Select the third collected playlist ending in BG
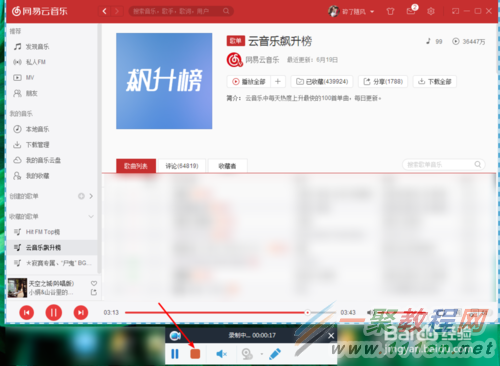The image size is (500, 366). tap(52, 263)
